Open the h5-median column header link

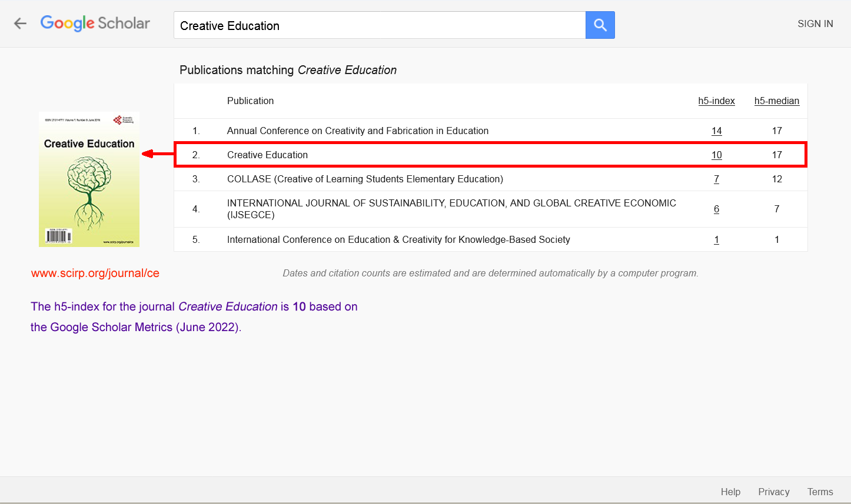click(776, 101)
